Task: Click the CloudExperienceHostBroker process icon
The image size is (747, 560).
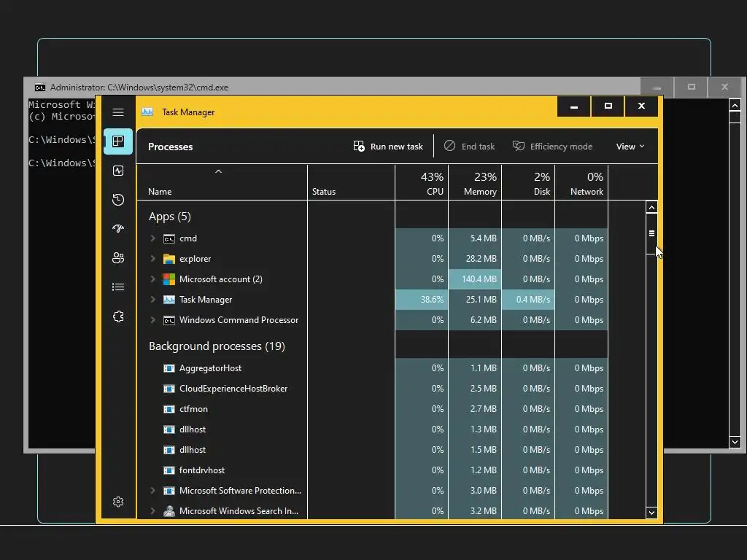Action: pos(169,389)
